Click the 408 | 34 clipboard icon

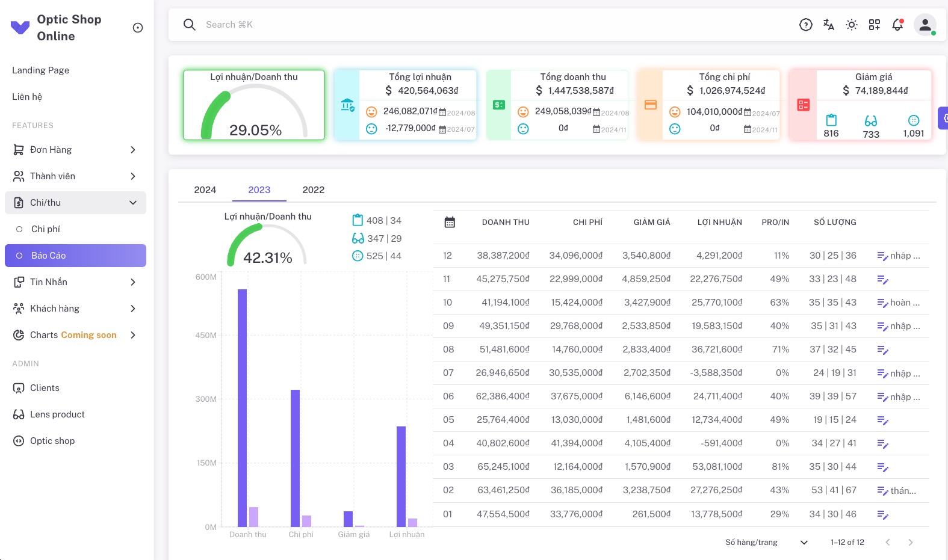point(358,220)
